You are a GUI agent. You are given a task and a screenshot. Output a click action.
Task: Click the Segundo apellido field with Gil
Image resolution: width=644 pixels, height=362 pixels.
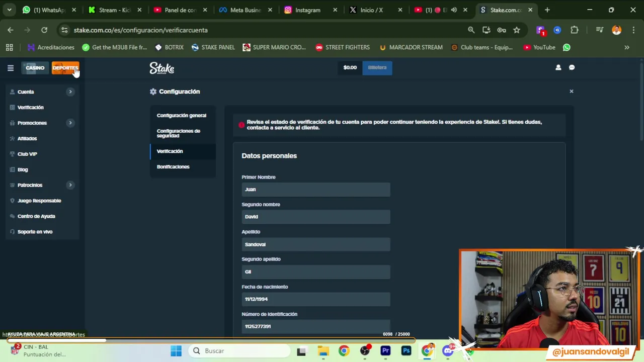(x=316, y=271)
